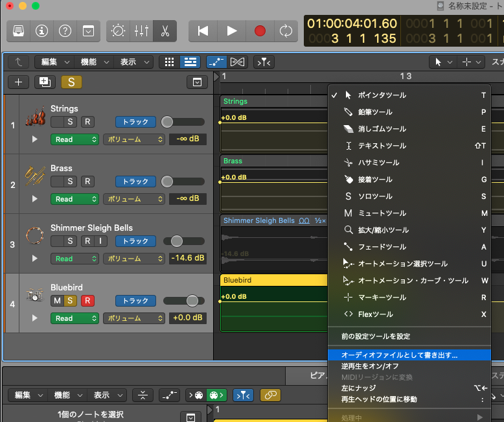Open track header dropdown button

click(x=197, y=82)
